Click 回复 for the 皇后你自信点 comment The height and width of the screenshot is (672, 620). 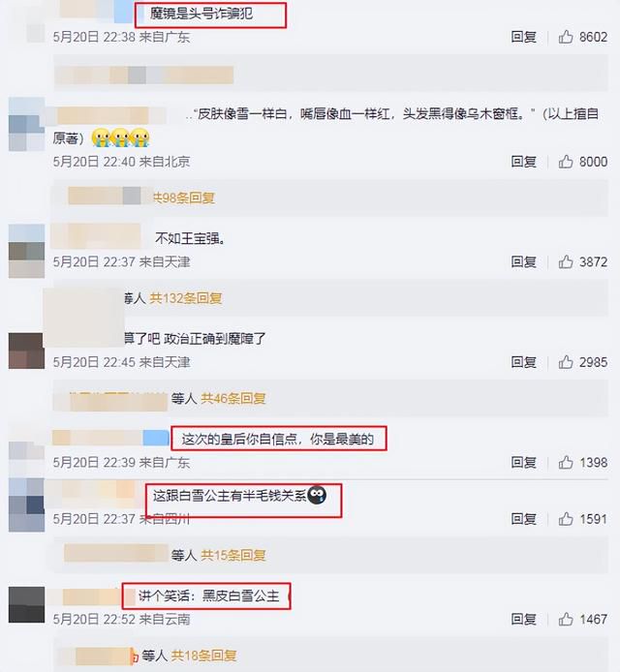click(523, 463)
